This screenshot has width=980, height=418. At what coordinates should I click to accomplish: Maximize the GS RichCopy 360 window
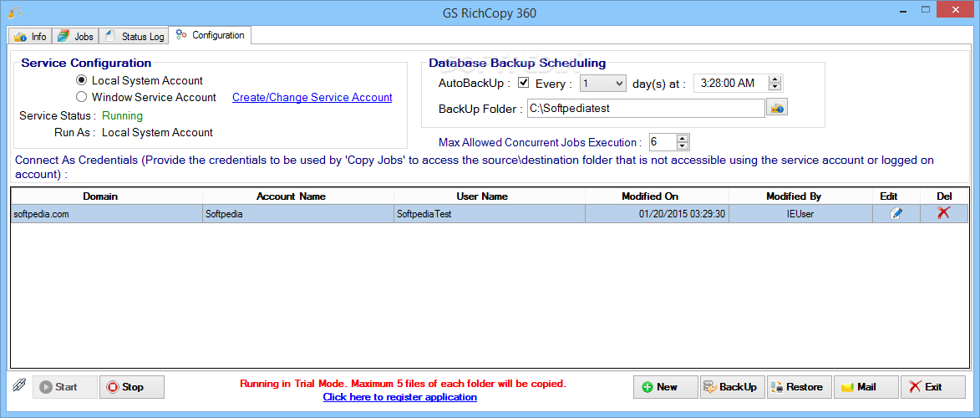pyautogui.click(x=925, y=8)
